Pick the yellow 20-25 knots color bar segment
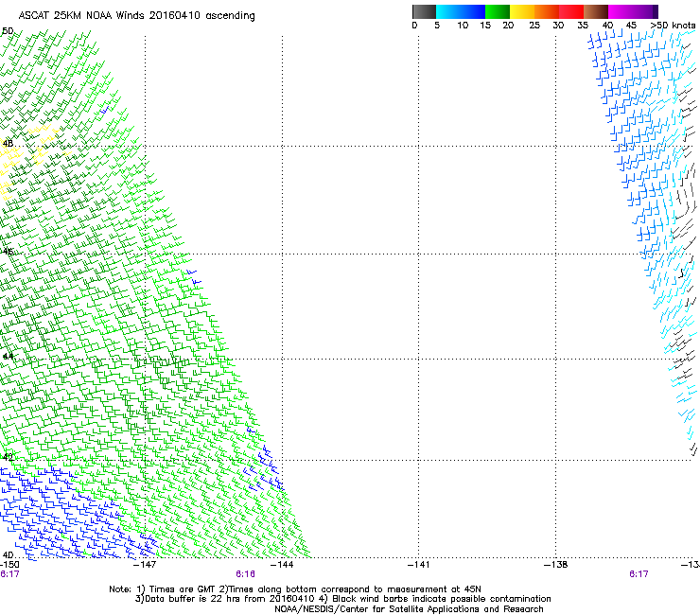 [x=522, y=11]
